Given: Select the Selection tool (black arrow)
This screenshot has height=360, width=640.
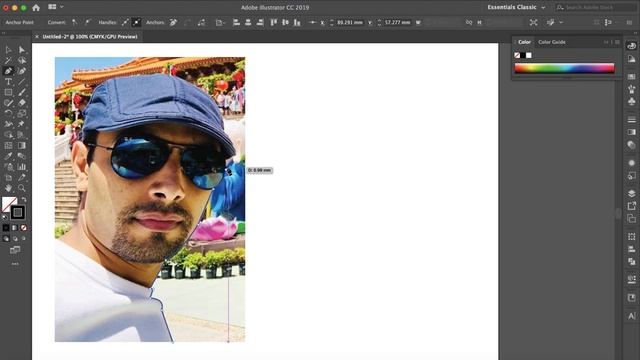Looking at the screenshot, I should (8, 50).
